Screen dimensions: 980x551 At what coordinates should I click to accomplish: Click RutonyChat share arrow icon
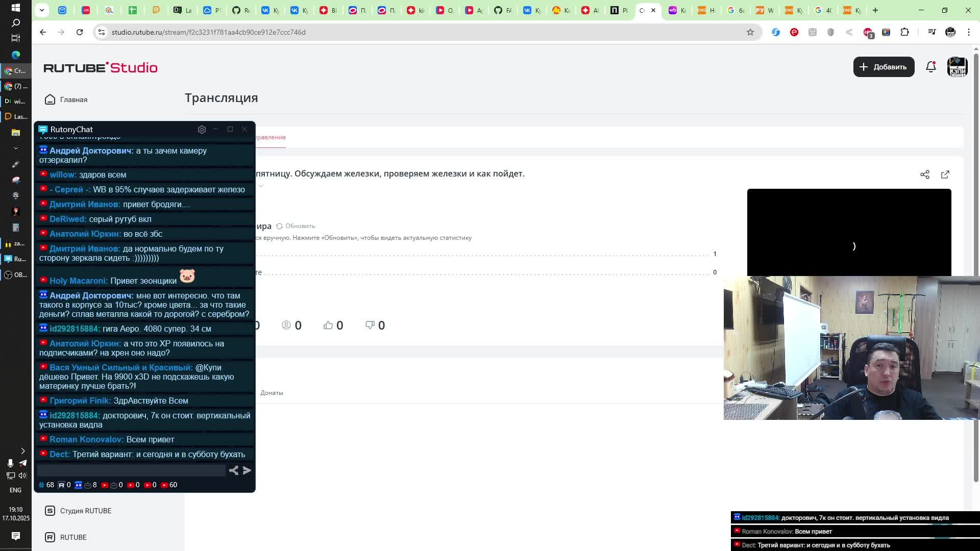[233, 470]
